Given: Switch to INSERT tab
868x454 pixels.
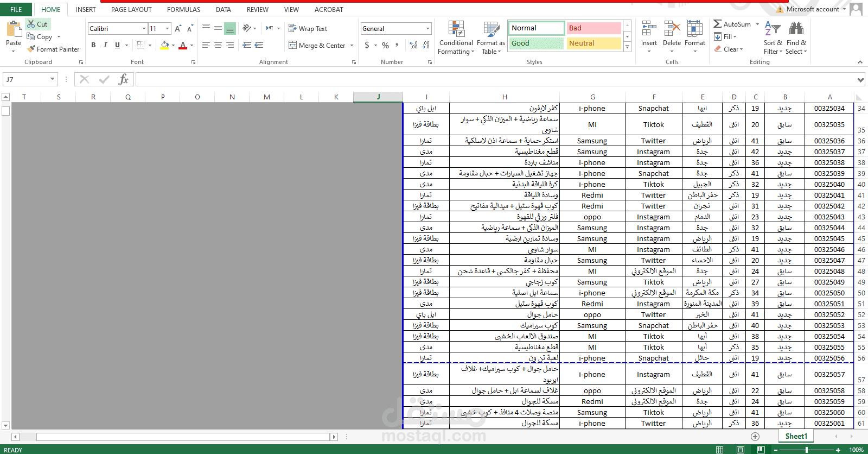Looking at the screenshot, I should coord(86,9).
